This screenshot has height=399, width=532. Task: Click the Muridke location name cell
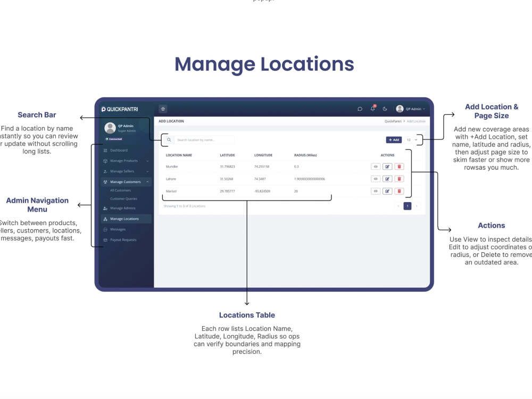tap(172, 167)
